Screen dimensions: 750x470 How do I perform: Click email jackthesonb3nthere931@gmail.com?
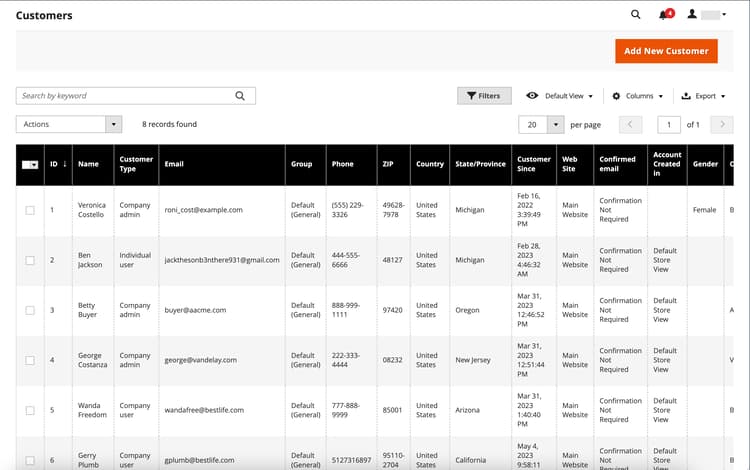[222, 260]
